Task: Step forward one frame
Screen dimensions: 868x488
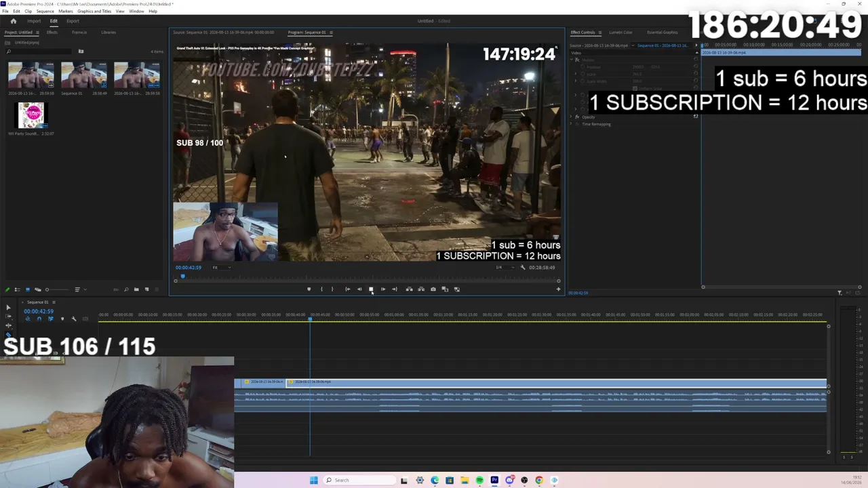Action: point(383,289)
